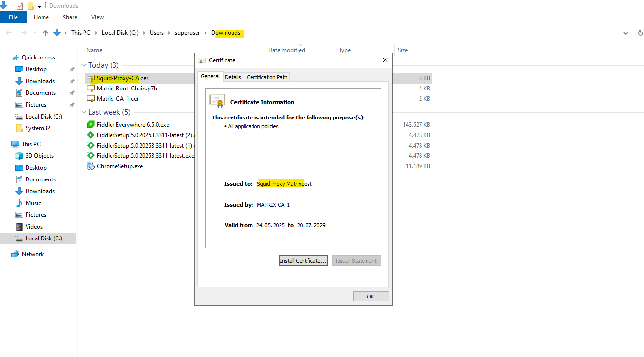Screen dimensions: 644x357
Task: Click the Squid-Proxy-CA.cer certificate file icon
Action: click(x=91, y=78)
